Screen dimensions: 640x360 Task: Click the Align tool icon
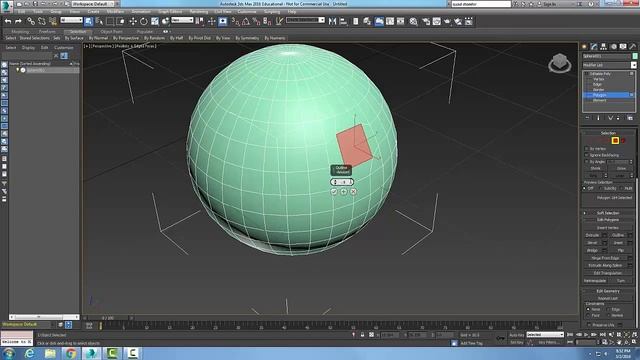click(343, 21)
